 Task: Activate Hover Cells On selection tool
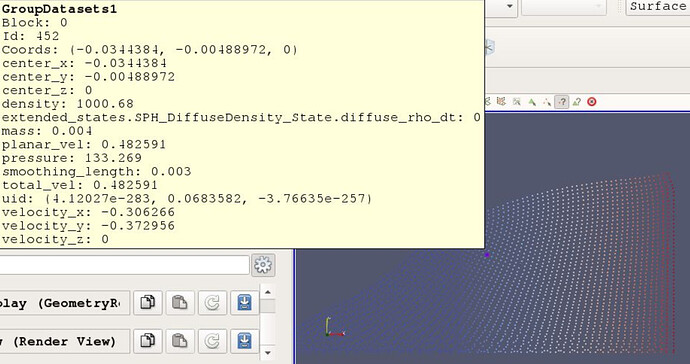[576, 102]
